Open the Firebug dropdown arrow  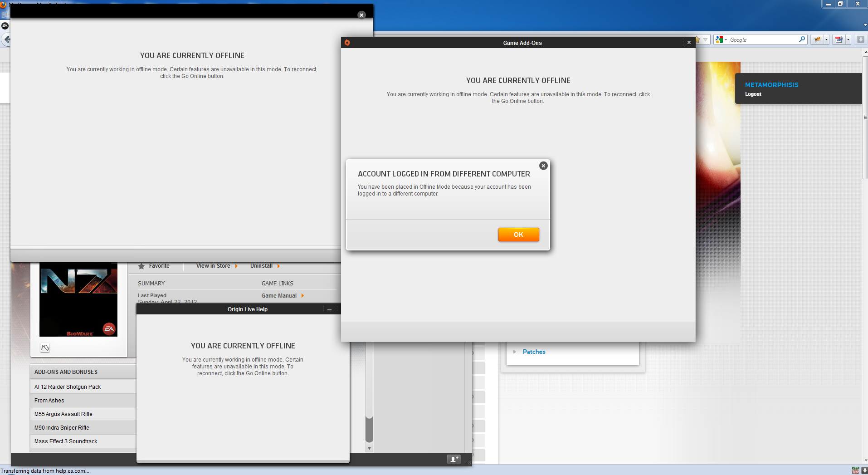click(x=826, y=40)
